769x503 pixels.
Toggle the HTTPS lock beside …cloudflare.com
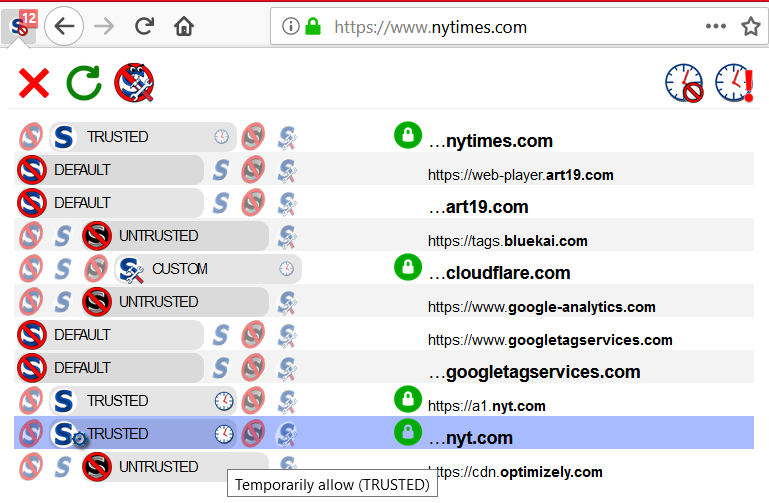point(407,268)
